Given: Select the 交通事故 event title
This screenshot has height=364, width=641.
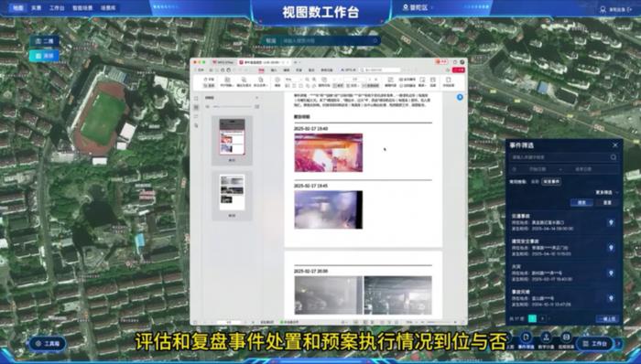Looking at the screenshot, I should pyautogui.click(x=521, y=216).
